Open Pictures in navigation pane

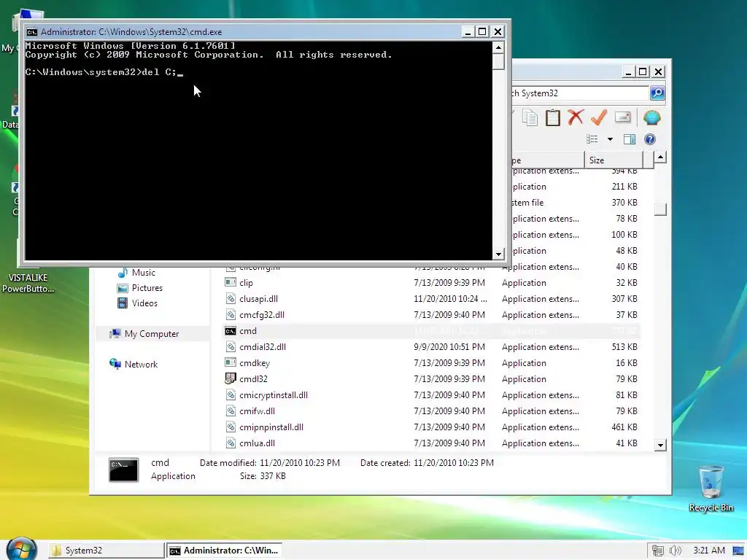(139, 287)
